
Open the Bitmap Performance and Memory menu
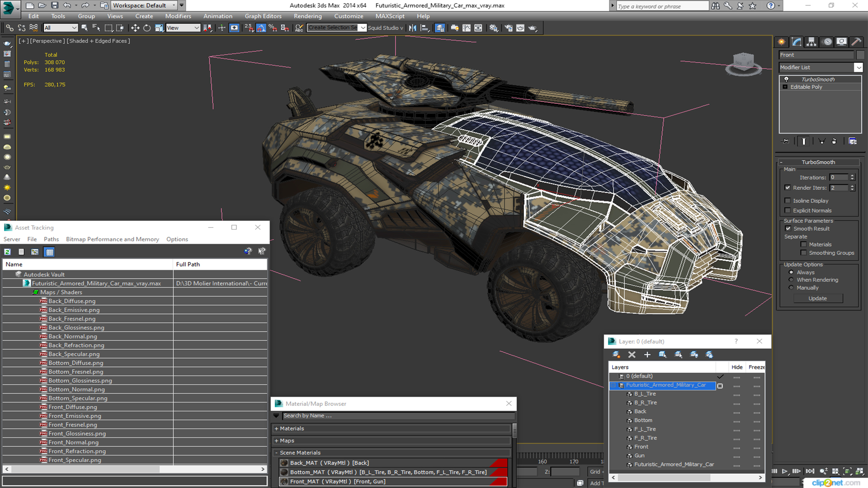click(112, 239)
